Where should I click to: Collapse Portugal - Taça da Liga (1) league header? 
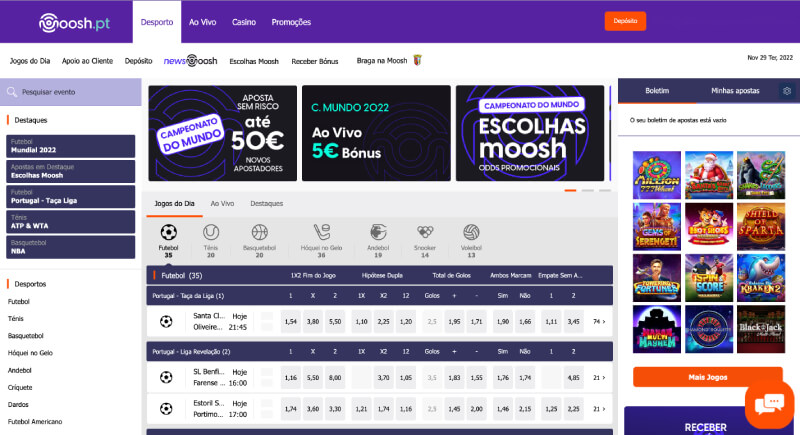point(380,296)
